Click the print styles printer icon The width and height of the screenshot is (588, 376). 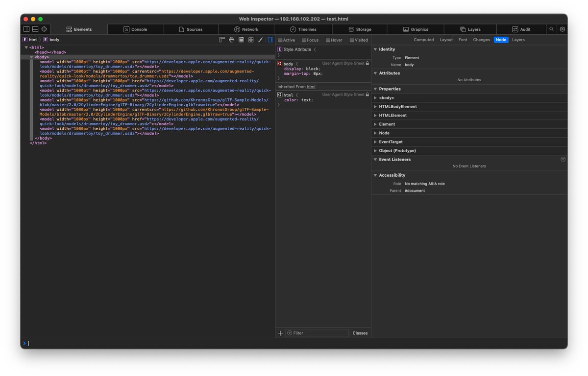(231, 40)
